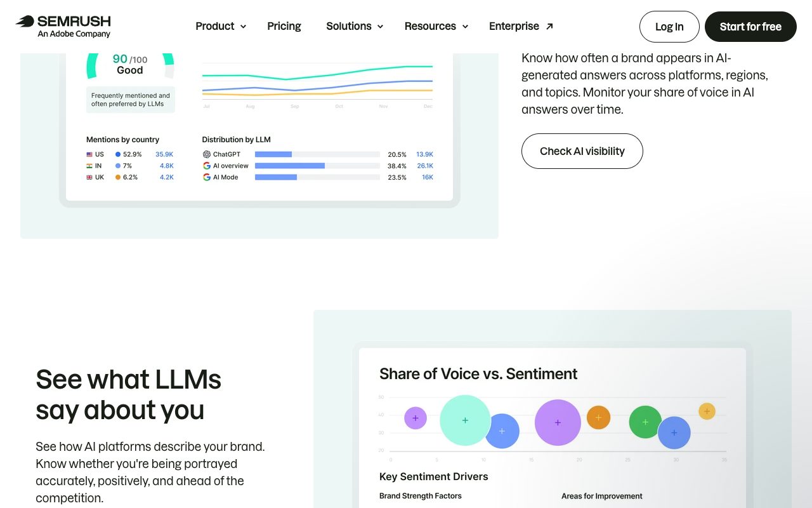This screenshot has height=508, width=812.
Task: Select the orange bubble in the chart
Action: [598, 417]
